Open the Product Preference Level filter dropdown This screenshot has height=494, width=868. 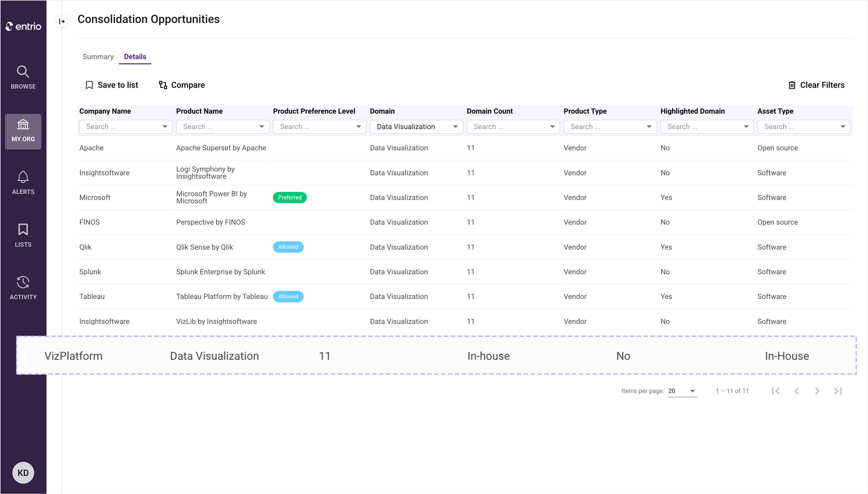[x=319, y=127]
